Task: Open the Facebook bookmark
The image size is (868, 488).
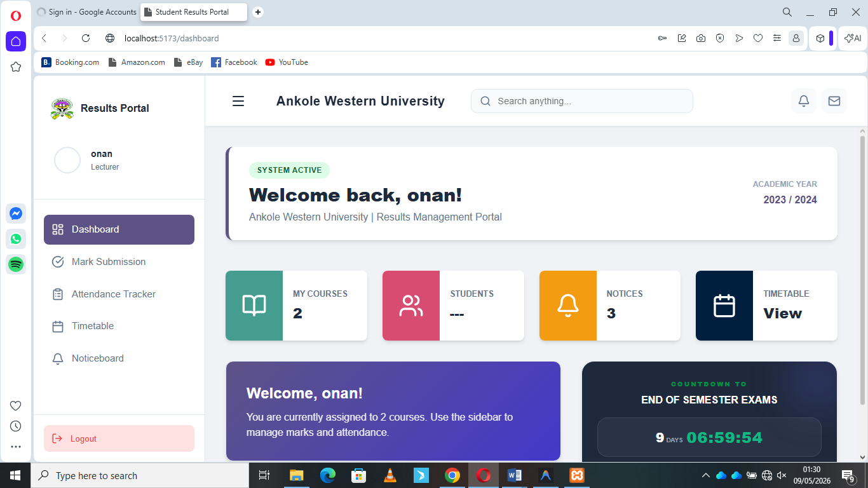Action: pos(234,62)
